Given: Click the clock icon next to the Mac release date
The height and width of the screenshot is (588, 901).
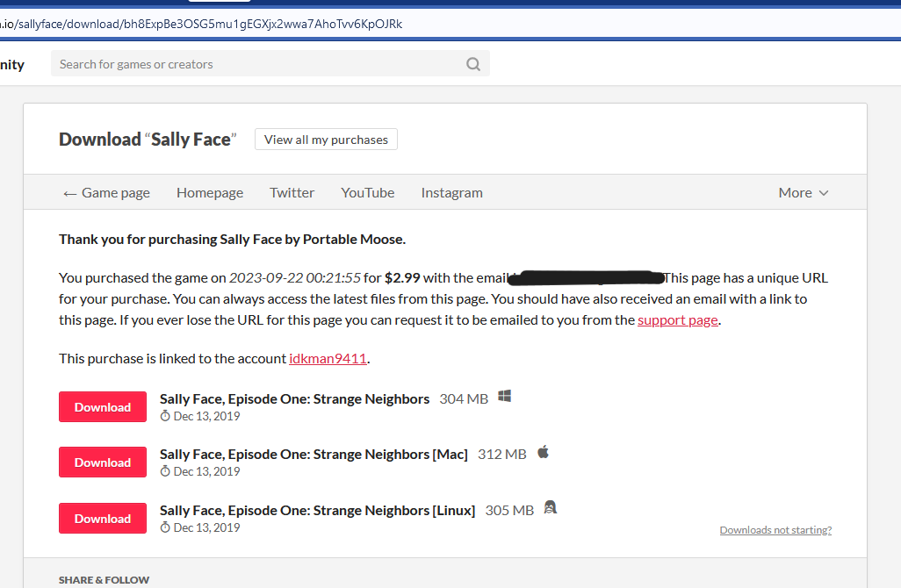Looking at the screenshot, I should pos(164,471).
